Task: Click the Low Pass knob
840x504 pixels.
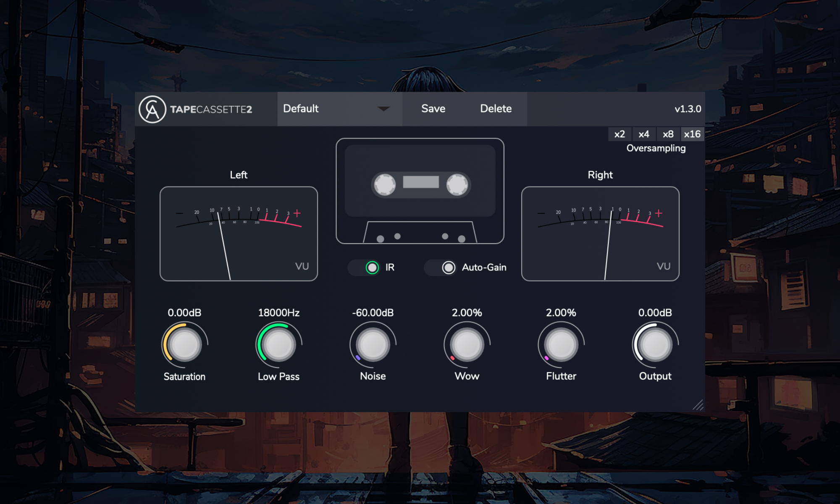Action: pyautogui.click(x=278, y=345)
